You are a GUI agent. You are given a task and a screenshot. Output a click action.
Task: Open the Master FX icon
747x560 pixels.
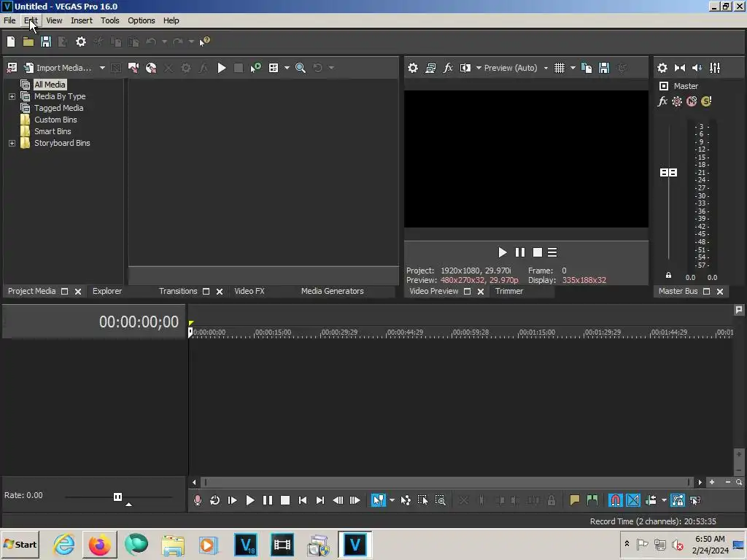point(662,101)
